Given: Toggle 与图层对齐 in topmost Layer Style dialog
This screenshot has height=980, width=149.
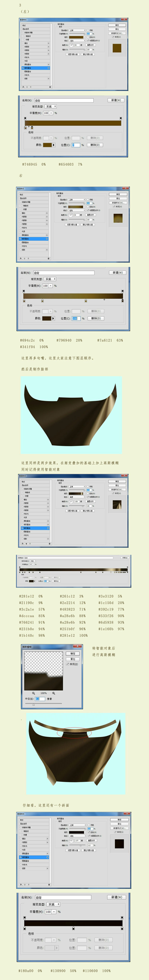Looking at the screenshot, I should [88, 40].
